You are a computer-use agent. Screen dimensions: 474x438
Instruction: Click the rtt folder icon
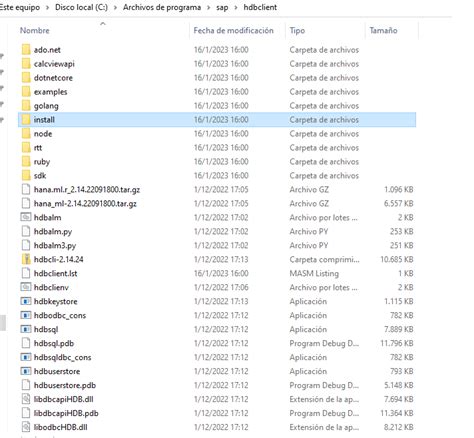point(26,148)
